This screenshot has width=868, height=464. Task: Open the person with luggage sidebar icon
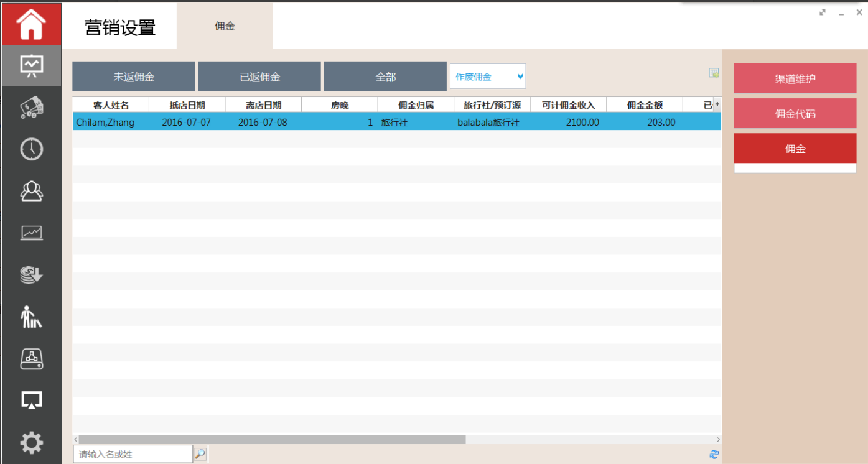click(x=31, y=316)
